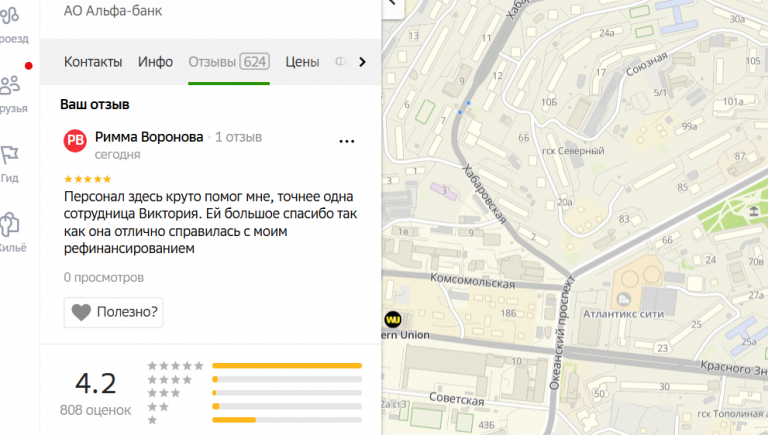This screenshot has height=435, width=768.
Task: Open the Гид guide flag icon
Action: [9, 155]
